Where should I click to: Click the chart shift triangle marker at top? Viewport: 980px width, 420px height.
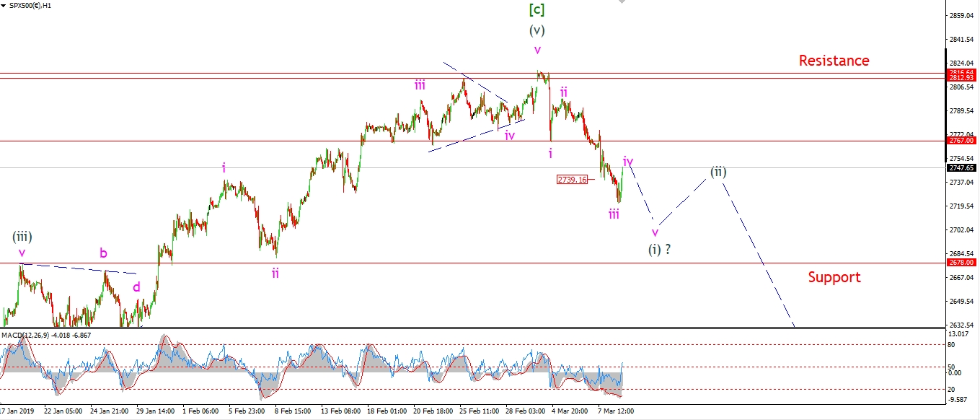coord(620,3)
